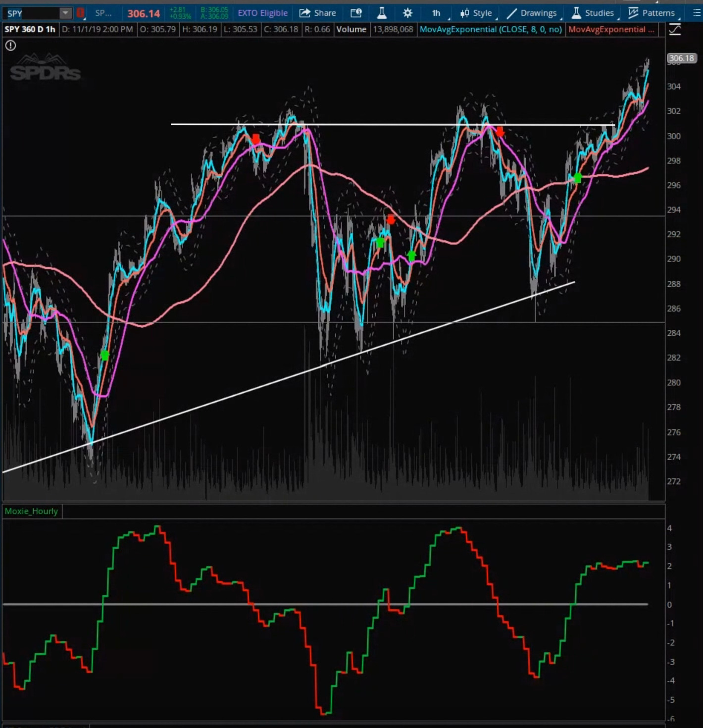Viewport: 703px width, 728px height.
Task: Select the rising white trendline drawing
Action: point(289,377)
